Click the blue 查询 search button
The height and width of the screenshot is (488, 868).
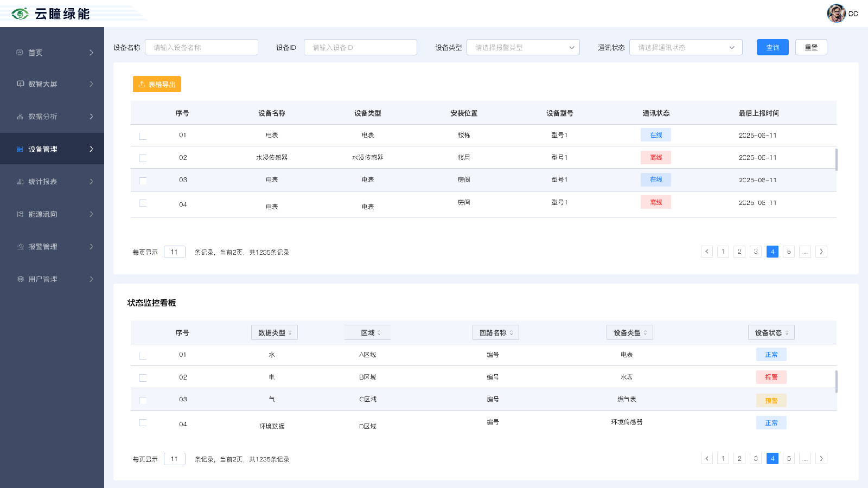(773, 48)
